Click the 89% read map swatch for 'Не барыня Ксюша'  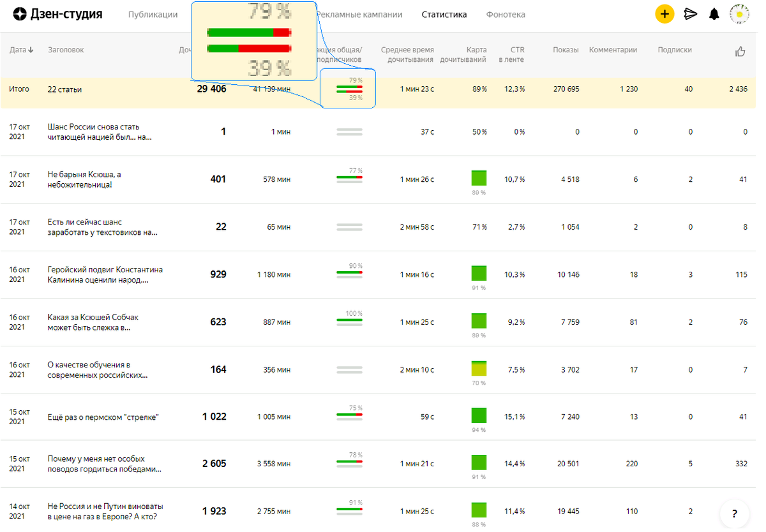[x=479, y=178]
